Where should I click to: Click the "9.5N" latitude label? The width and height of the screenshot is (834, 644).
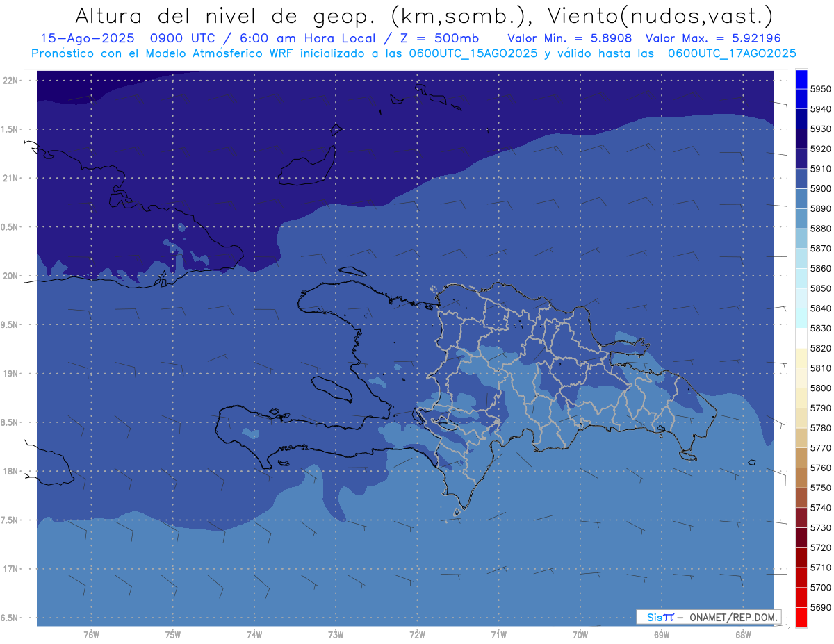click(x=10, y=324)
